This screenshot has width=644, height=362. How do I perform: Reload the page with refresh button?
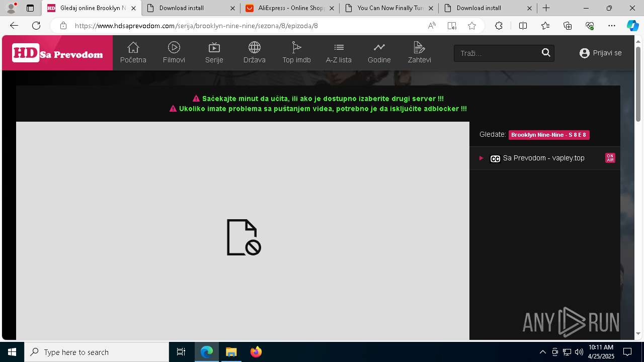pos(36,26)
